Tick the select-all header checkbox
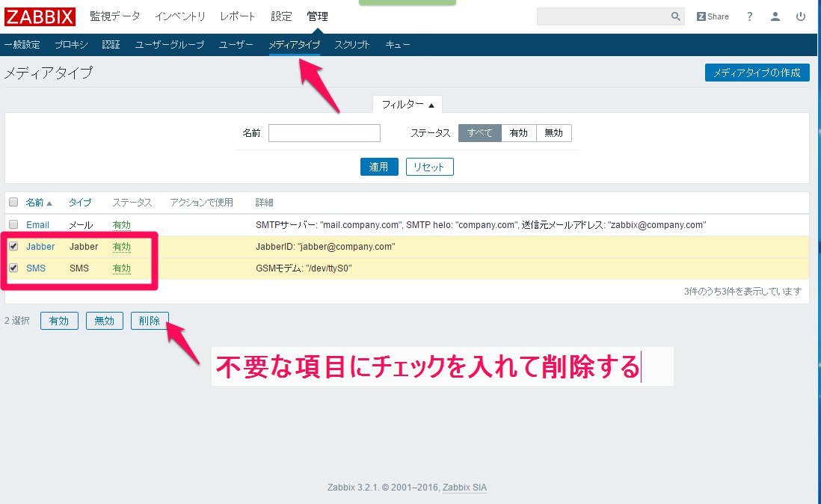The width and height of the screenshot is (821, 504). pyautogui.click(x=13, y=203)
